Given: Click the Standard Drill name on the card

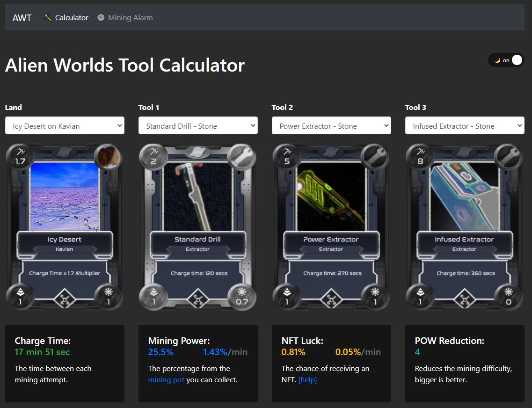Looking at the screenshot, I should 197,240.
